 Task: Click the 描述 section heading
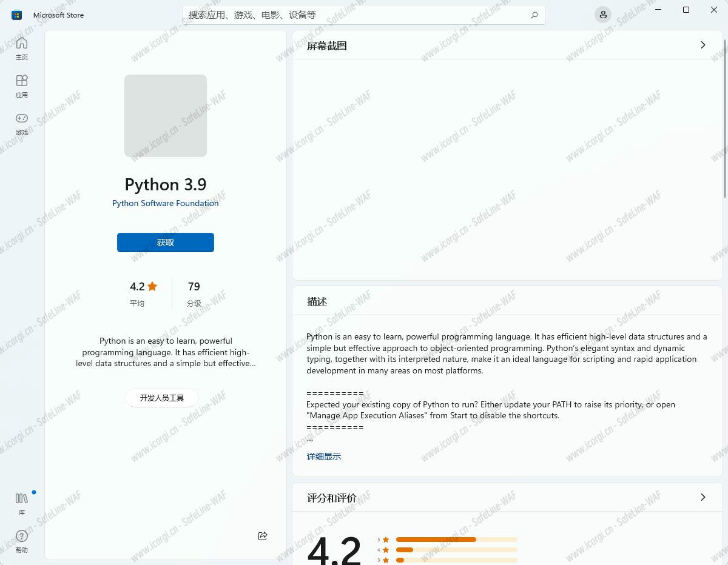pyautogui.click(x=317, y=301)
